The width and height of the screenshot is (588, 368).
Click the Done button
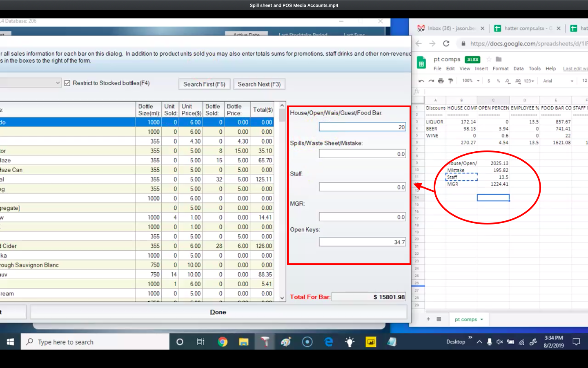(218, 312)
